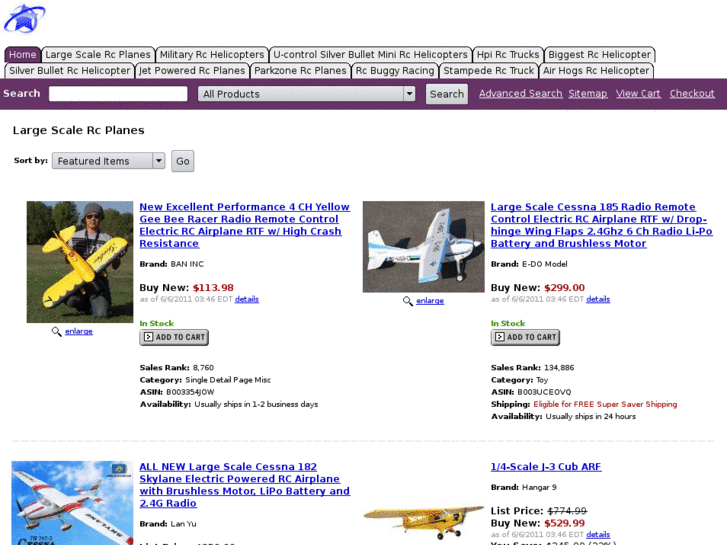This screenshot has height=545, width=727.
Task: Click the Go sort button
Action: point(183,161)
